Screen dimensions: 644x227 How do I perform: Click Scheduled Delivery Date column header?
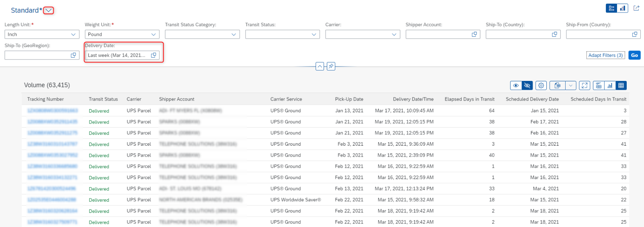[x=532, y=99]
